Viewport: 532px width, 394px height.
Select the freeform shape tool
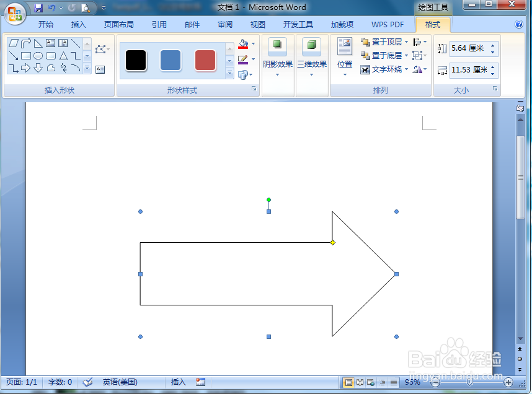coord(51,68)
